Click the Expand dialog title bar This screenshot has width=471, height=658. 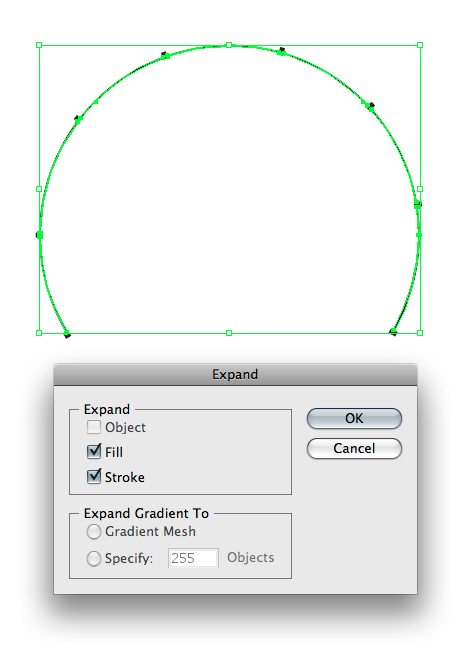[x=235, y=374]
